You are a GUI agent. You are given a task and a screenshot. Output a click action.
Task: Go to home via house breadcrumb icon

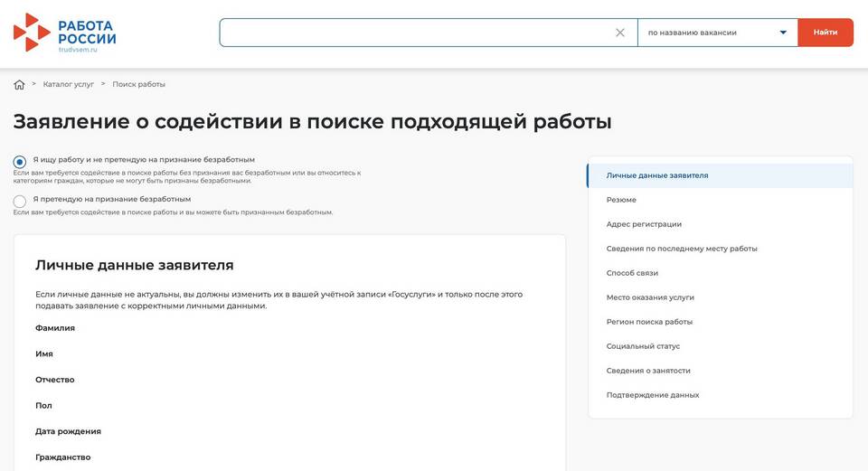19,85
